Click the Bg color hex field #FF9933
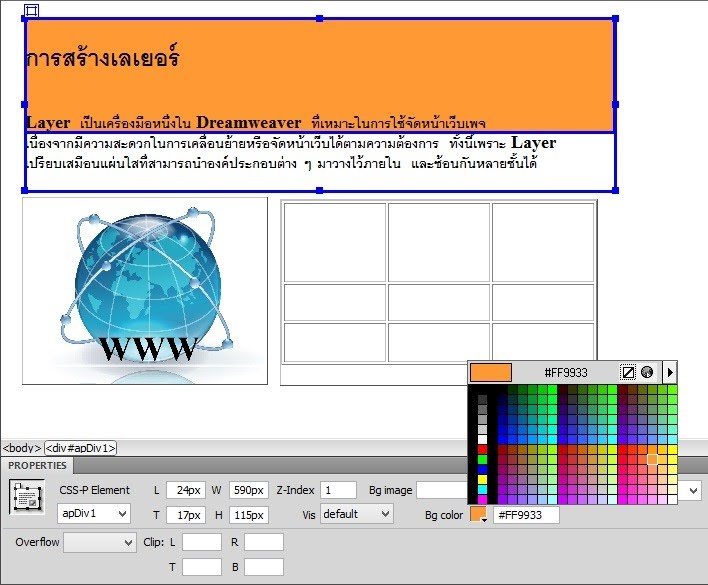This screenshot has width=708, height=585. click(526, 515)
